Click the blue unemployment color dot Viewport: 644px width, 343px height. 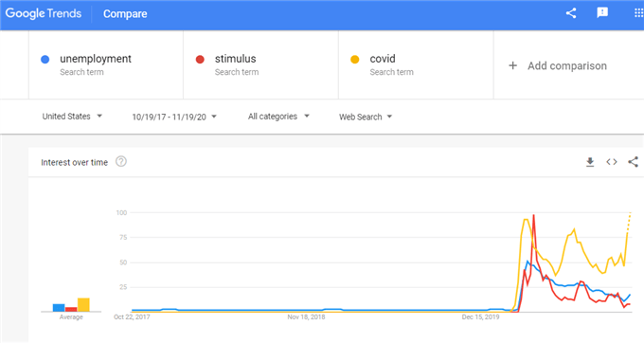[x=45, y=60]
